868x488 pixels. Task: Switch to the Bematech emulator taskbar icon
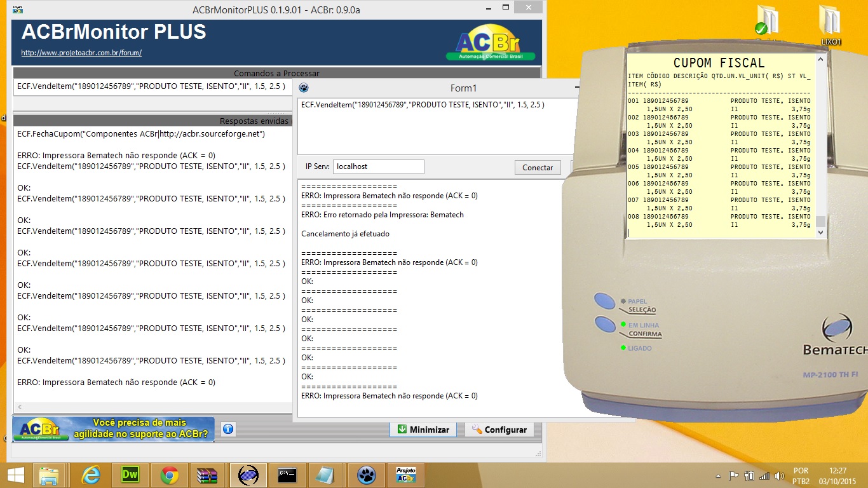pyautogui.click(x=248, y=475)
